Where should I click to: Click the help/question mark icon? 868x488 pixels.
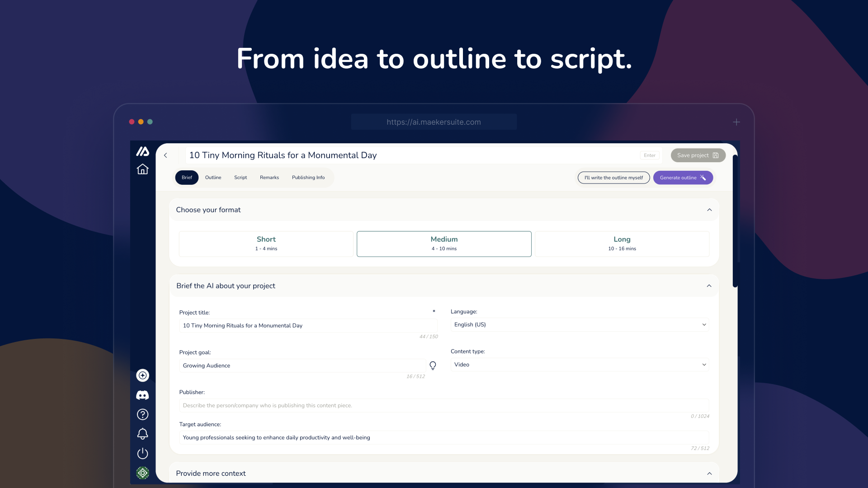tap(142, 415)
